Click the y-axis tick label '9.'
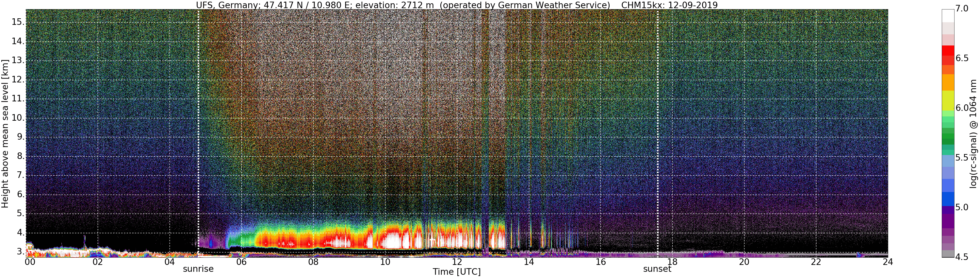This screenshot has width=980, height=278. [21, 137]
